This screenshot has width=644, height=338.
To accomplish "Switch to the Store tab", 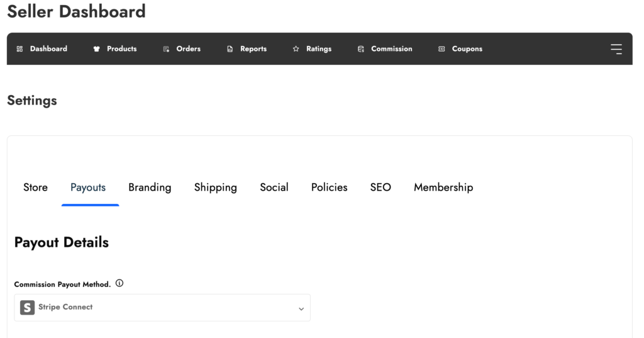I will click(35, 188).
